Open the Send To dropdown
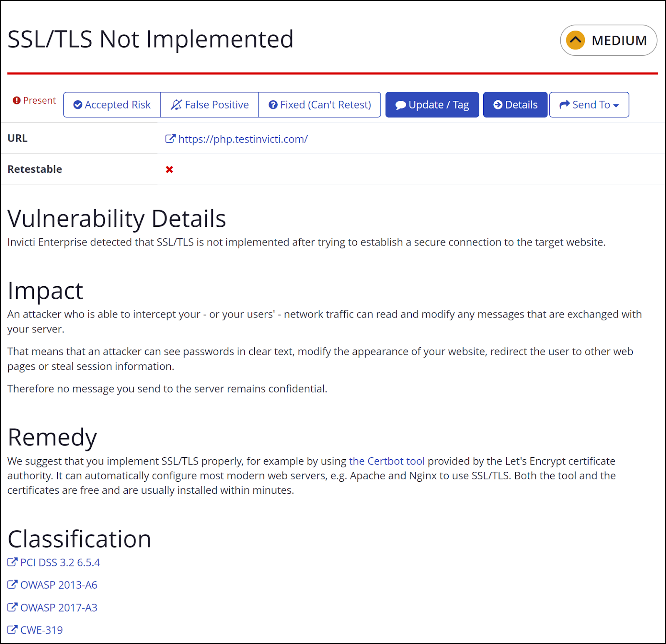The height and width of the screenshot is (644, 666). tap(589, 105)
